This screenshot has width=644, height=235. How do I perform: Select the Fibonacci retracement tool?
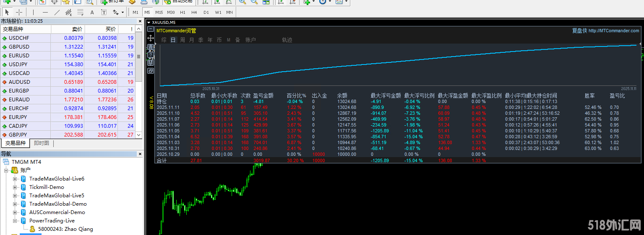point(80,12)
